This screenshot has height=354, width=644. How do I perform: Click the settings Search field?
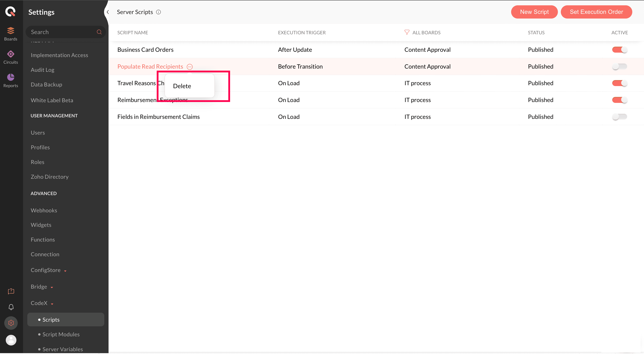point(65,32)
